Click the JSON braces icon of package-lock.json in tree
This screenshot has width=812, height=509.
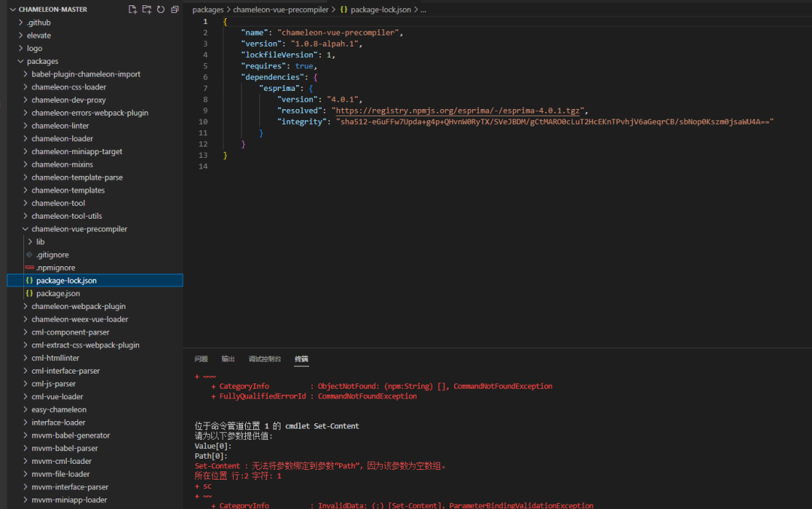(x=29, y=280)
